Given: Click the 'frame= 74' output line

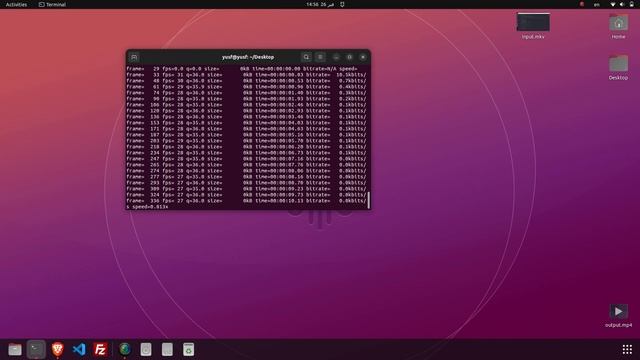Looking at the screenshot, I should click(246, 93).
